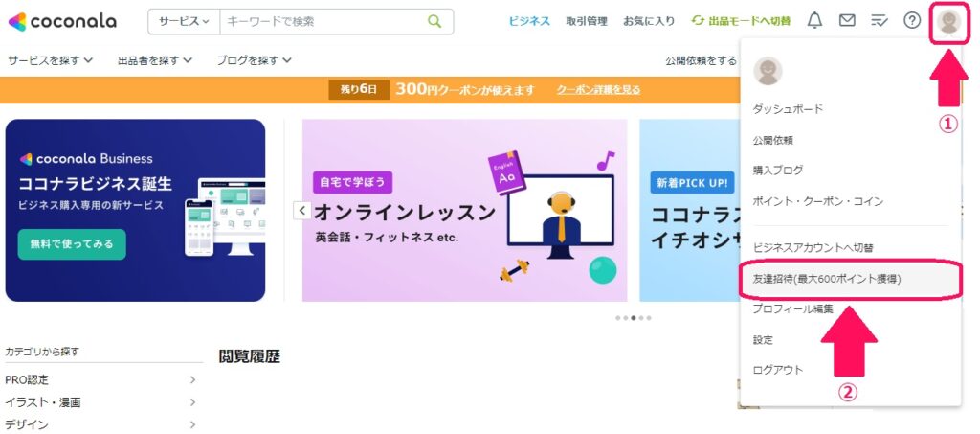Screen dimensions: 980x434
Task: Select ダッシュボード in the profile menu
Action: (788, 109)
